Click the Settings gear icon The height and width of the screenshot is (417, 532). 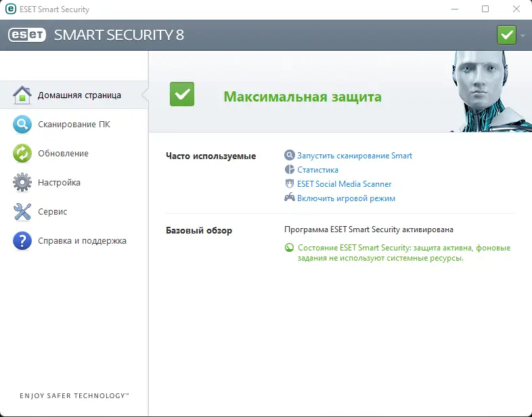pos(22,183)
